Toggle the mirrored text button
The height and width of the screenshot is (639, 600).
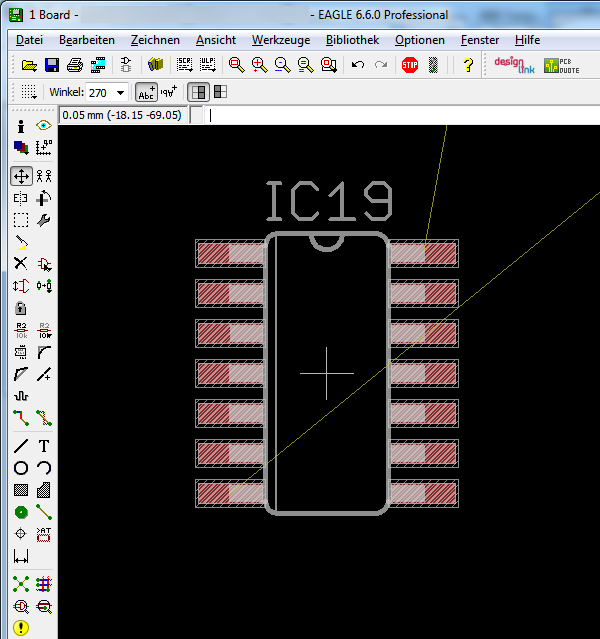[169, 92]
